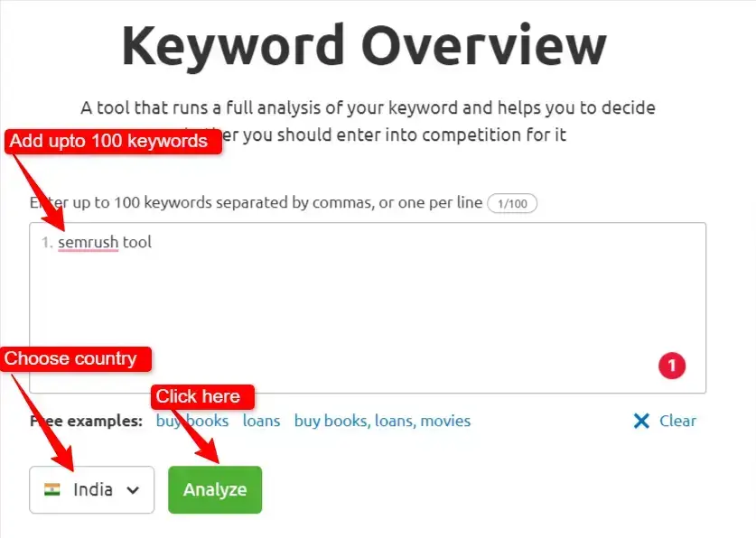This screenshot has height=538, width=756.
Task: Click inside the keyword entry box
Action: pos(361,307)
